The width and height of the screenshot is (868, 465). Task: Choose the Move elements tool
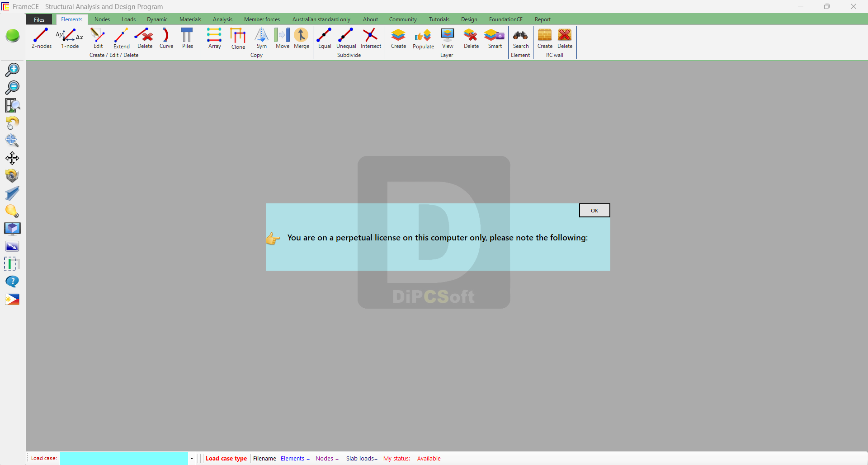[282, 38]
